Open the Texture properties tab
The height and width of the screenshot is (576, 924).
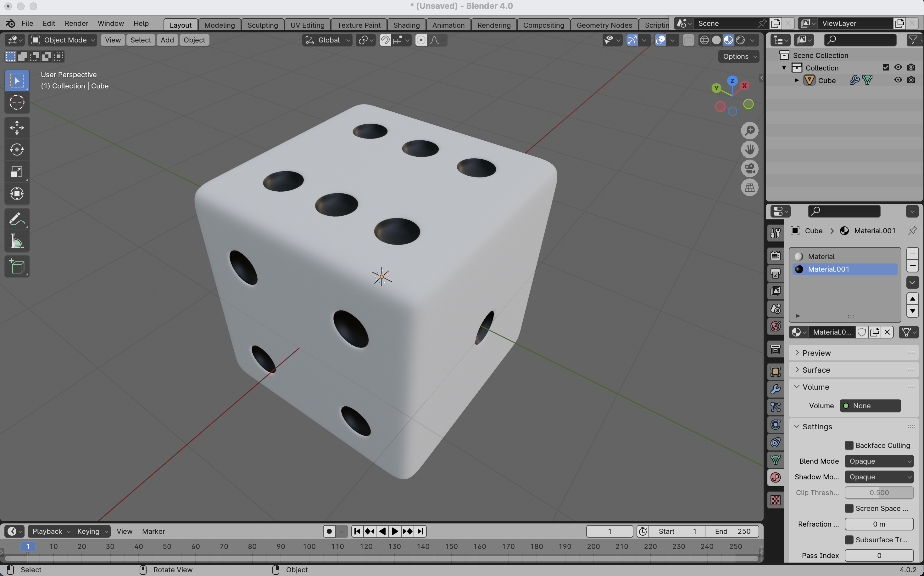(775, 500)
